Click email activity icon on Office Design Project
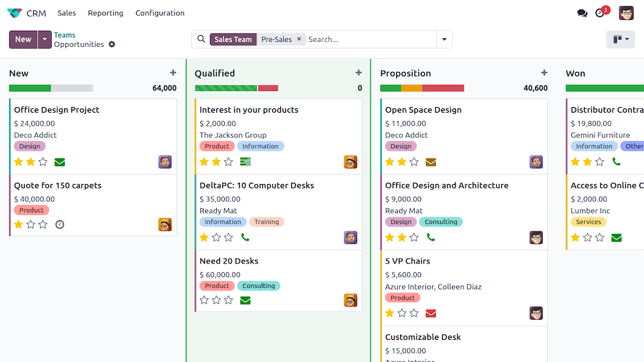 60,163
